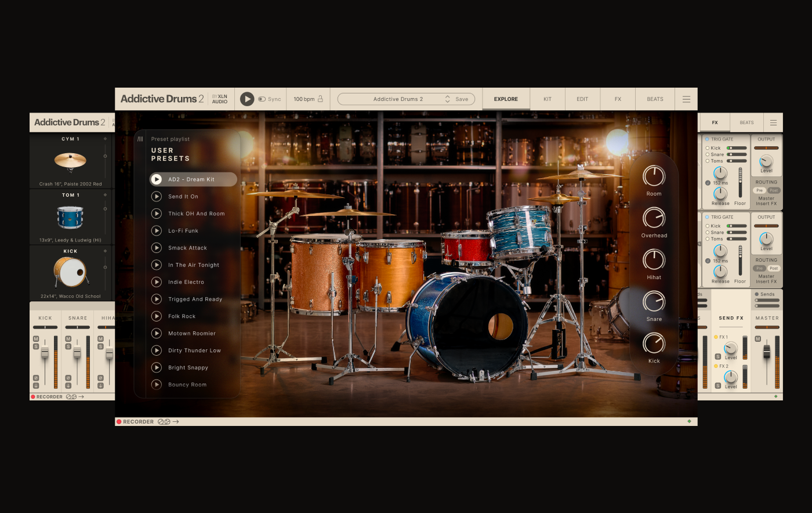Image resolution: width=812 pixels, height=513 pixels.
Task: Play the Trigged And Ready preset
Action: pos(157,299)
